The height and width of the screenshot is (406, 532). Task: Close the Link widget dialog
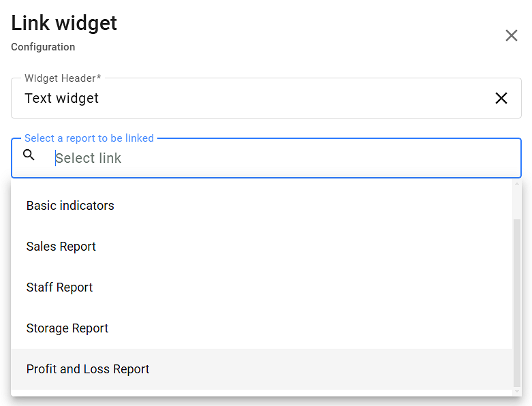pos(512,35)
